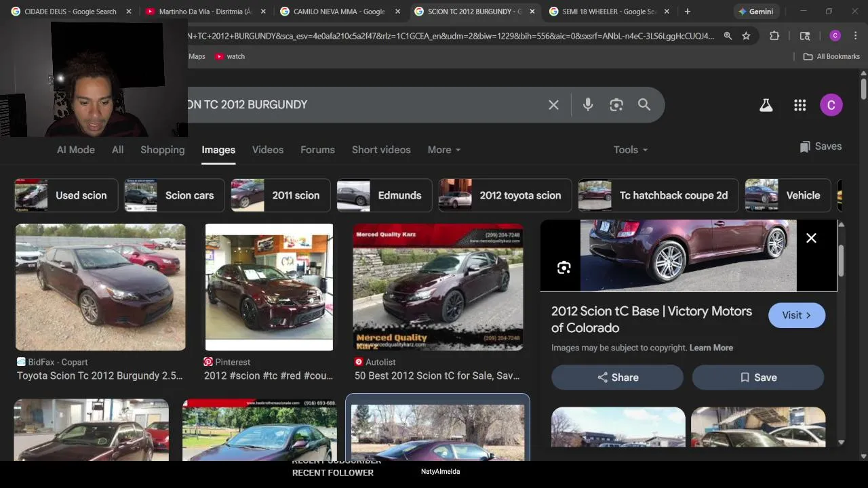The height and width of the screenshot is (488, 868).
Task: Close the SEMI 18 WHEELER tab
Action: click(667, 12)
